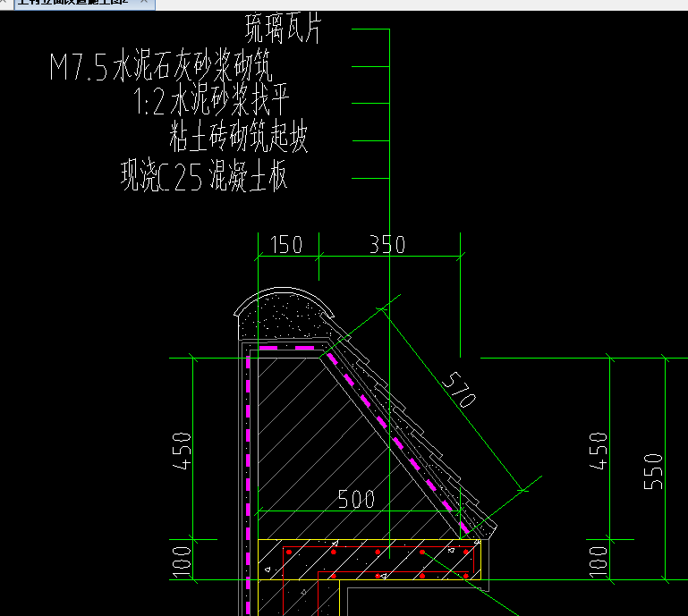This screenshot has width=688, height=616.
Task: Pick the 150 dimension text
Action: (286, 245)
